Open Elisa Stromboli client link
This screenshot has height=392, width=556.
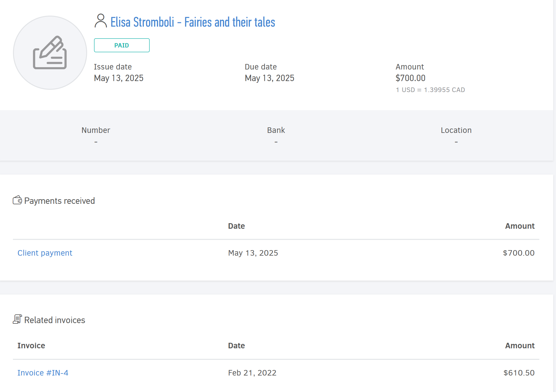[x=193, y=22]
